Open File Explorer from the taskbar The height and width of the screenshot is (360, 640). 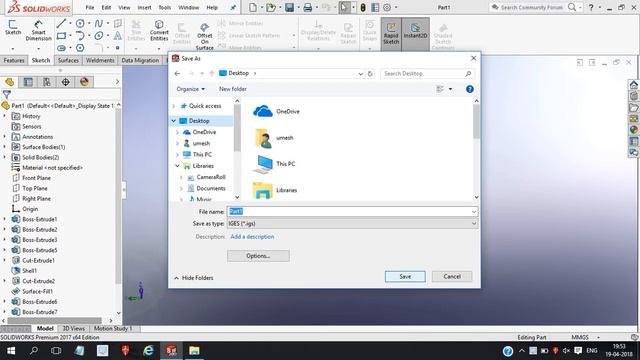click(x=194, y=351)
